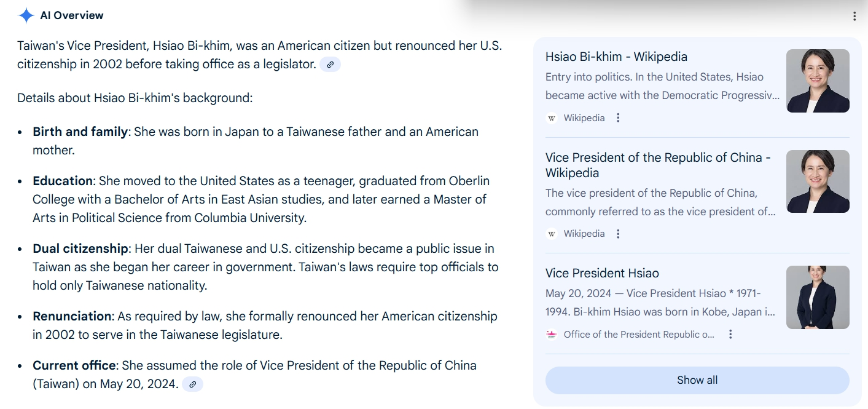Click the 'Wikipedia' source name under the first result

click(584, 118)
